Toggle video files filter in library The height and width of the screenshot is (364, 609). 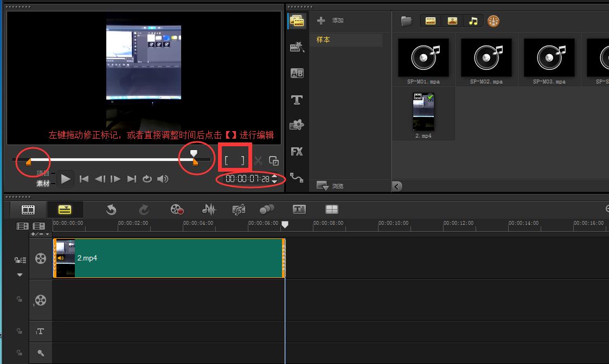point(431,21)
